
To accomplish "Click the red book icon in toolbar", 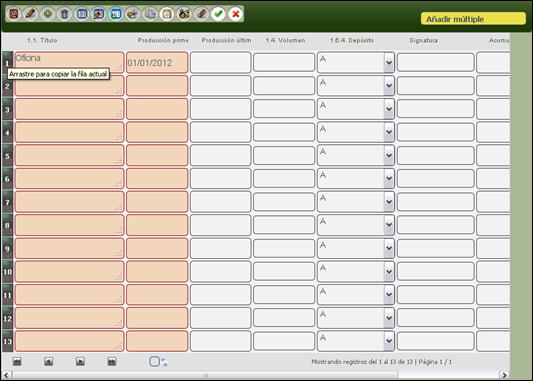I will [x=14, y=14].
